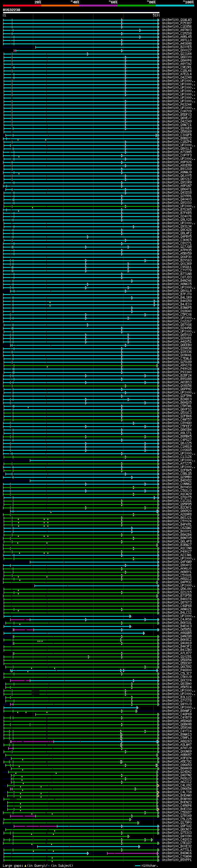The height and width of the screenshot is (868, 197).
Task: Click the cyan ~100% legend color bar
Action: (175, 6)
